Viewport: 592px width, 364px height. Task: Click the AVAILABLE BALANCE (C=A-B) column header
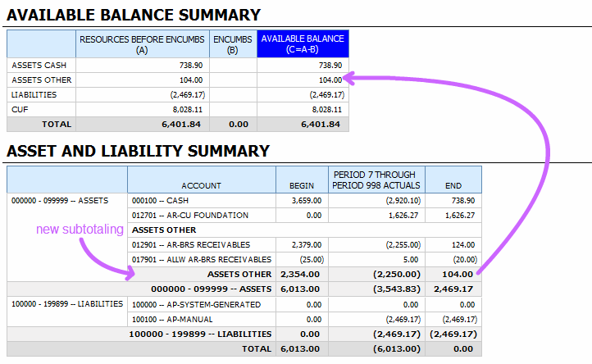303,44
